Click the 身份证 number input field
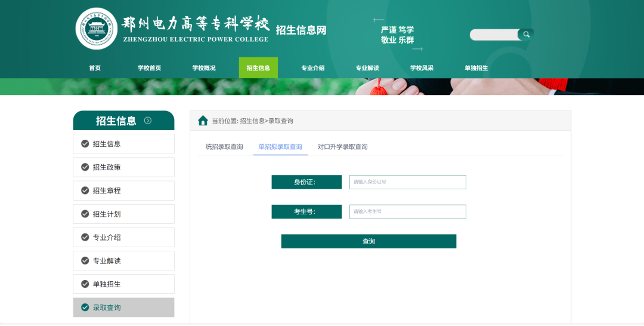 point(407,182)
